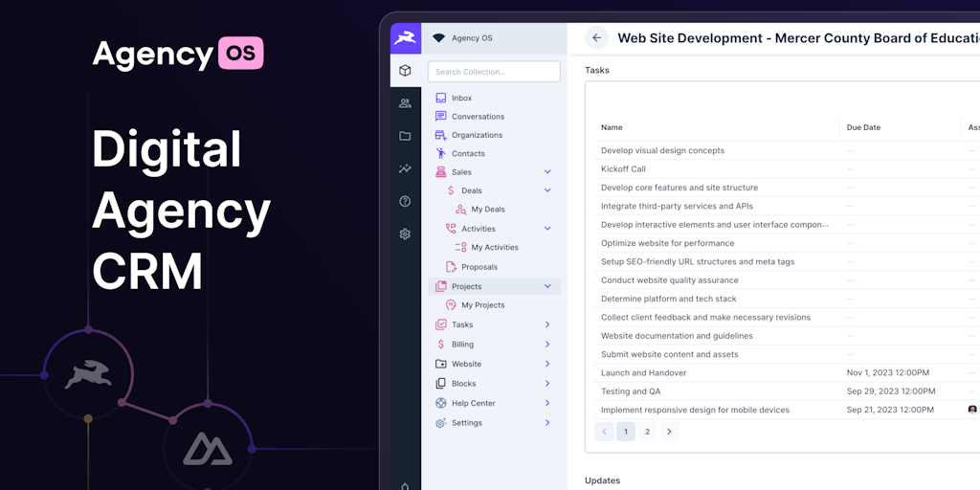Select page 1 in tasks pagination
Viewport: 980px width, 490px height.
[626, 432]
